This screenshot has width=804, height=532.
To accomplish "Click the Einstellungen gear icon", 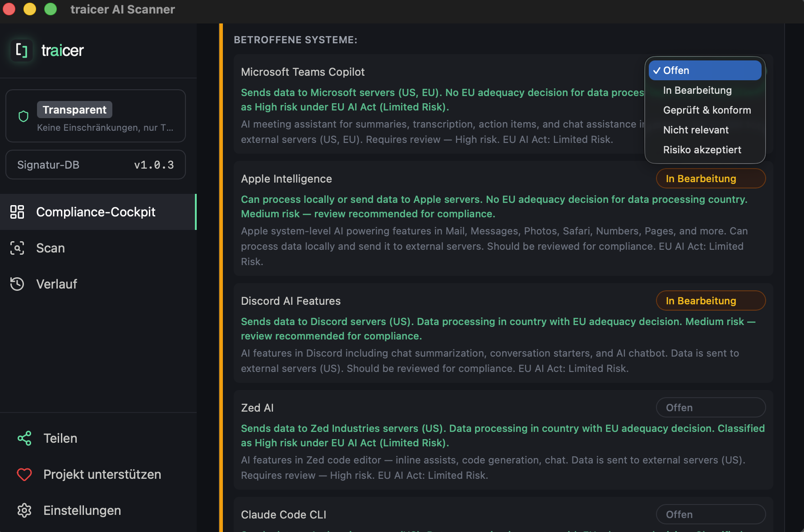I will [x=24, y=510].
